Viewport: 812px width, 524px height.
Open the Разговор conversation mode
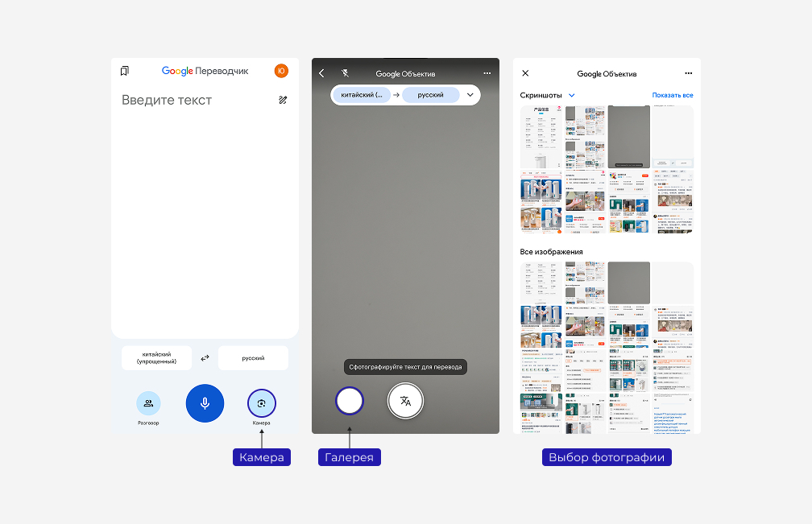click(148, 403)
